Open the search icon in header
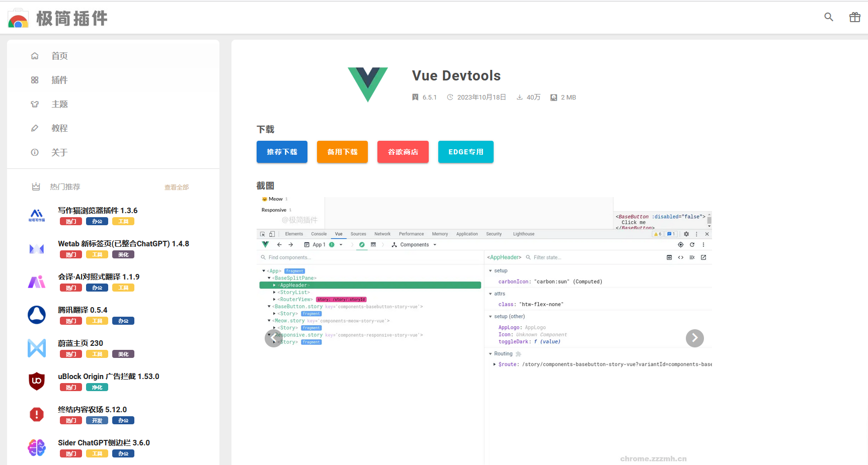 click(829, 17)
